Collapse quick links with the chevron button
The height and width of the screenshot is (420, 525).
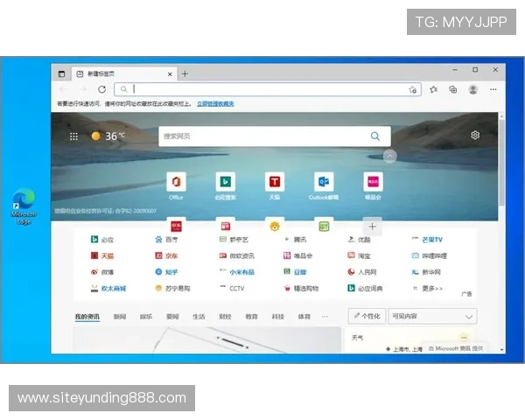pyautogui.click(x=389, y=157)
